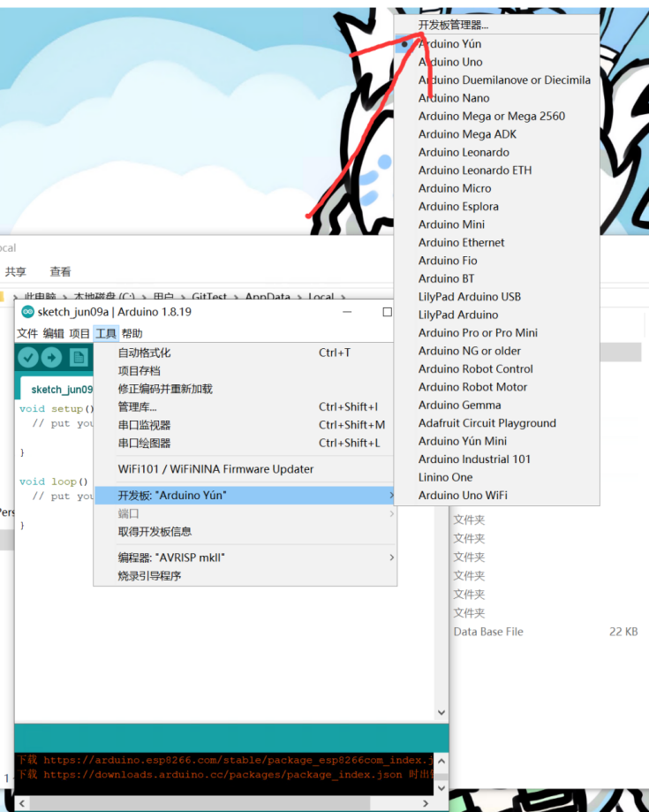This screenshot has width=649, height=812.
Task: Click the Upload arrow toolbar icon
Action: tap(52, 357)
